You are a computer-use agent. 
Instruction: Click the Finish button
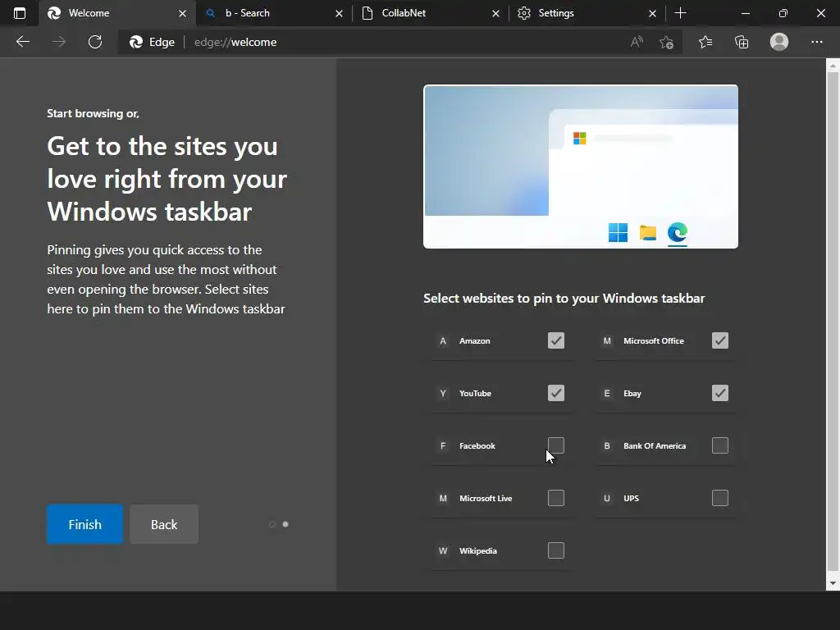84,524
